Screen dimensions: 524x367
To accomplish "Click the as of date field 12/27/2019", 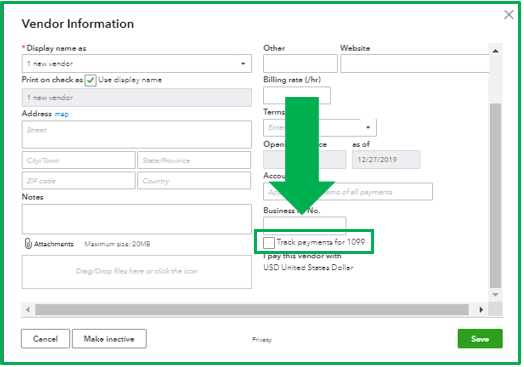I will click(x=386, y=159).
